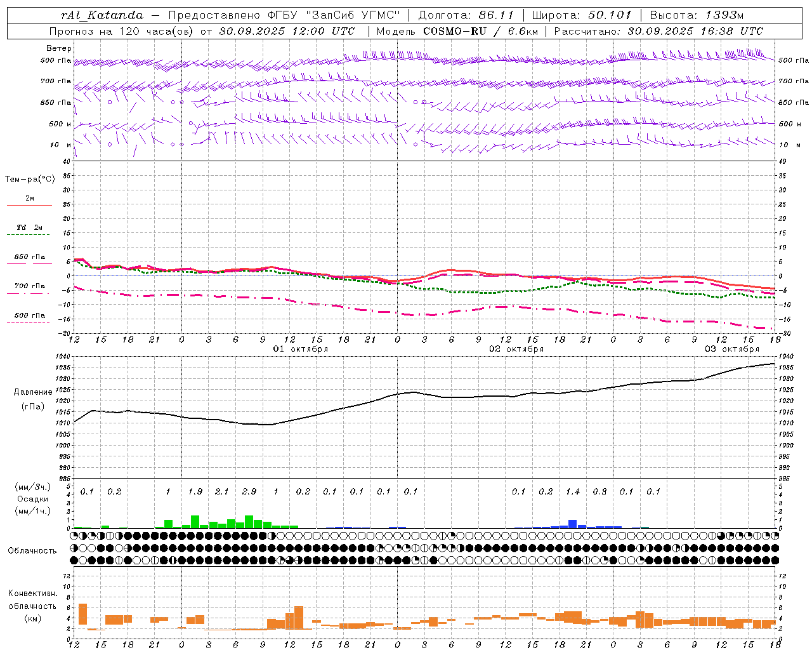Click the forecast start time 30.09.2025 12:00 UTC

coord(287,31)
